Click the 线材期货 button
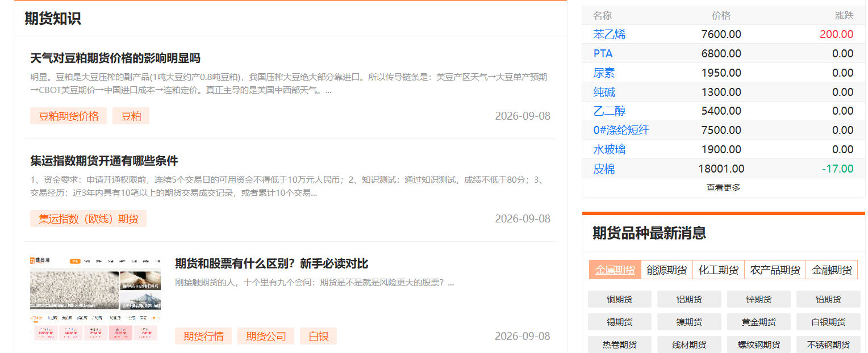The width and height of the screenshot is (868, 353). click(689, 344)
